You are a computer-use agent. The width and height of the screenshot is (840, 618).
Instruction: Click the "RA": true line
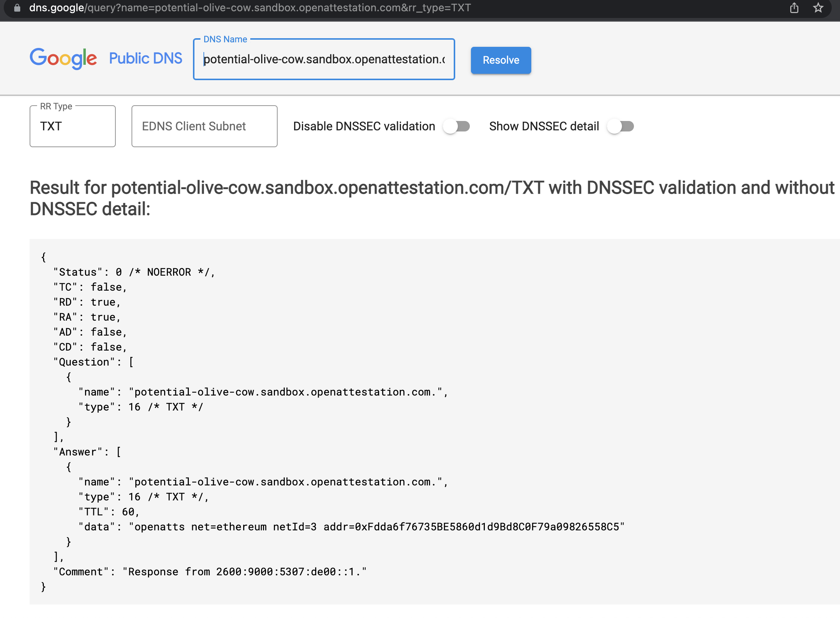[x=87, y=317]
